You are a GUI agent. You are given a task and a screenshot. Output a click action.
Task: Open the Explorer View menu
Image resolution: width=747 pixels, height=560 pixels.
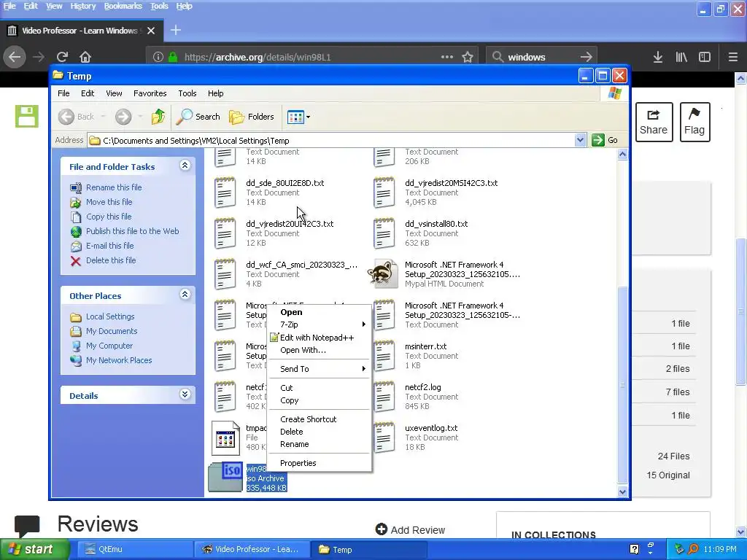pos(114,93)
